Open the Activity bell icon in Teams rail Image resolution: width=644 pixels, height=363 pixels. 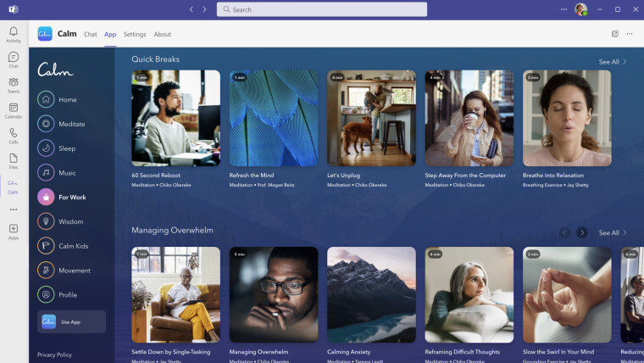(x=14, y=31)
